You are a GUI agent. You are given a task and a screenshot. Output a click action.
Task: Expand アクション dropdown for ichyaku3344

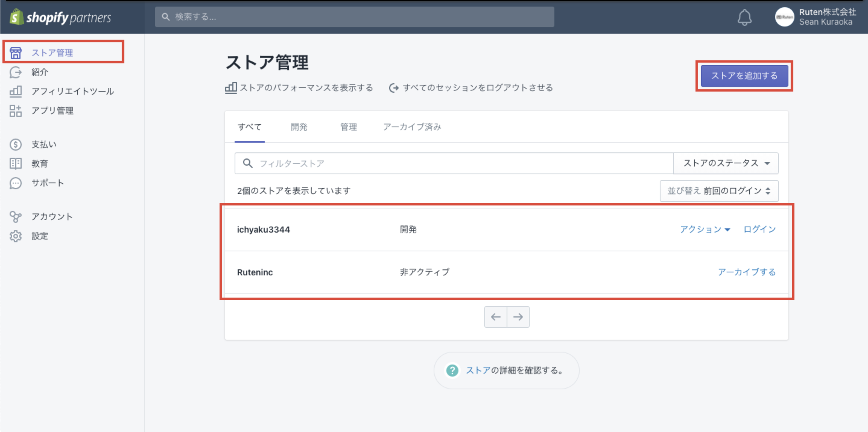coord(705,230)
